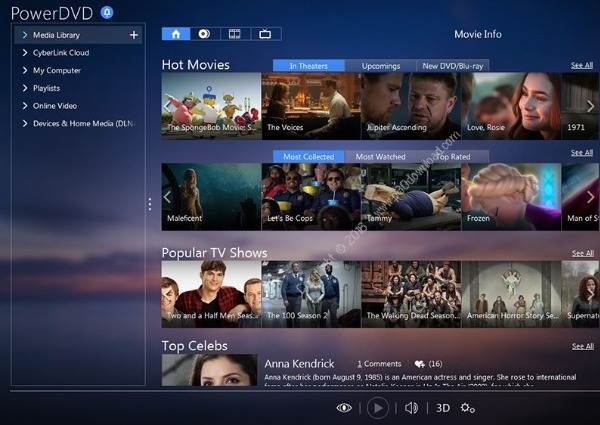Image resolution: width=600 pixels, height=425 pixels.
Task: Open The Walking Dead thumbnail
Action: pos(411,294)
